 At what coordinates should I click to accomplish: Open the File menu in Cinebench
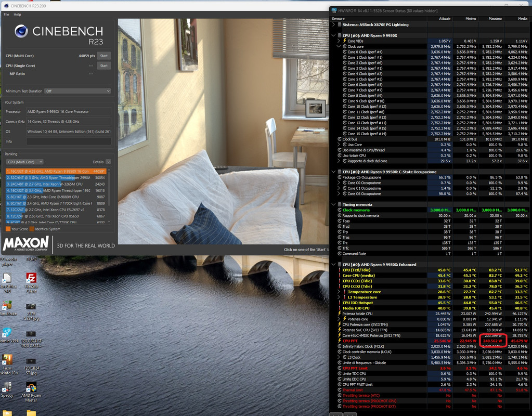click(6, 15)
